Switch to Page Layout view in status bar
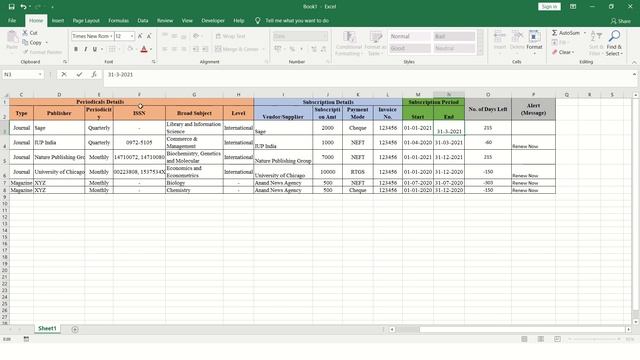Viewport: 640px width, 360px height. pos(541,339)
